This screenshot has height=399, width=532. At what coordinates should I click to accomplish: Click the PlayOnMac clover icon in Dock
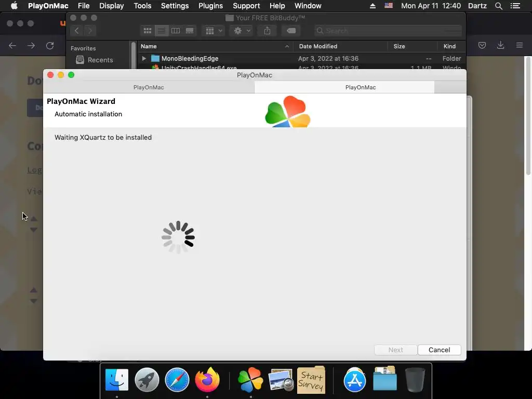tap(250, 380)
